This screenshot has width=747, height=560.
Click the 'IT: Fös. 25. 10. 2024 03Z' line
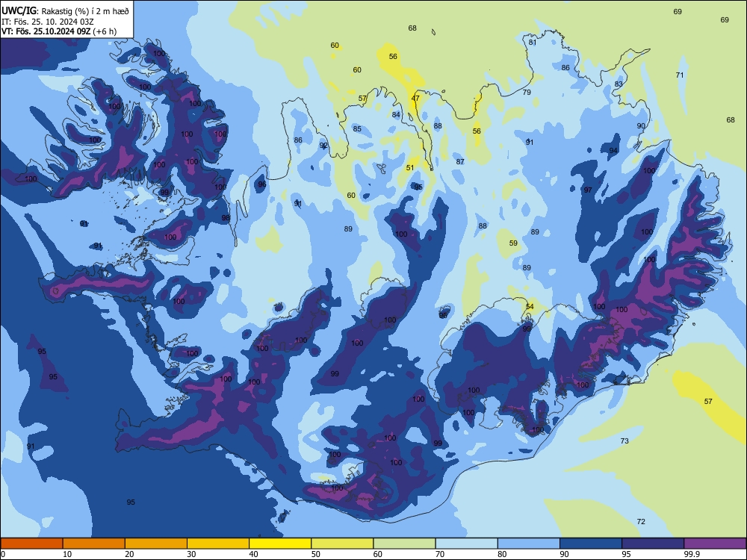[x=48, y=22]
